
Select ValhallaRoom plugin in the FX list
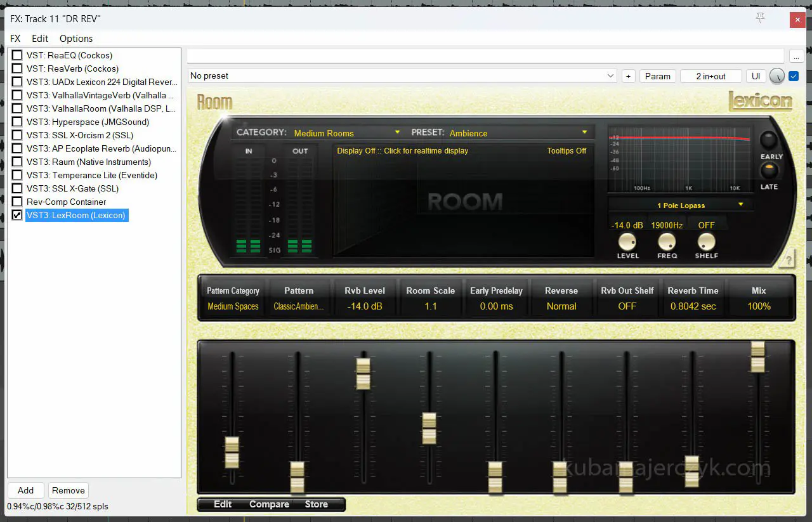tap(100, 108)
